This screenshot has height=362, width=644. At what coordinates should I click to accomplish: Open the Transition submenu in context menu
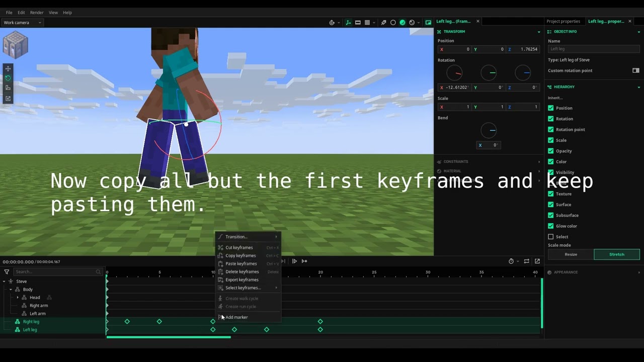248,237
